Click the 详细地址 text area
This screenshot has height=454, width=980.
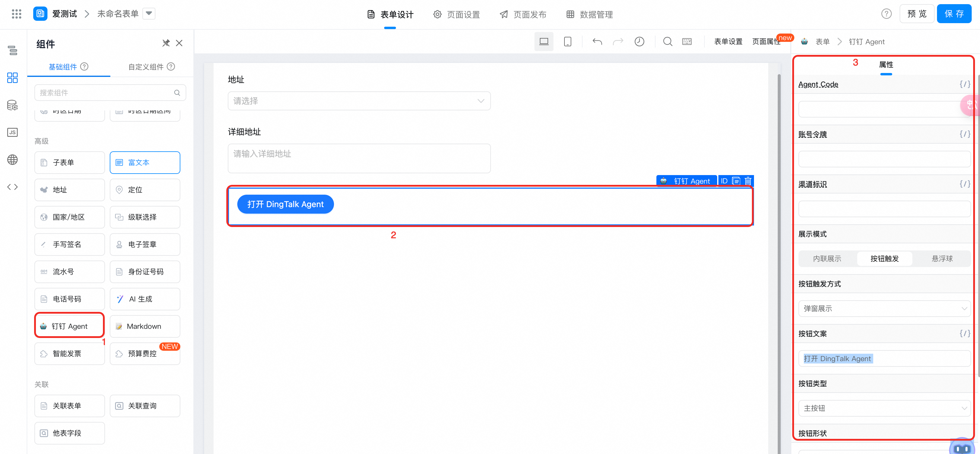[x=359, y=158]
